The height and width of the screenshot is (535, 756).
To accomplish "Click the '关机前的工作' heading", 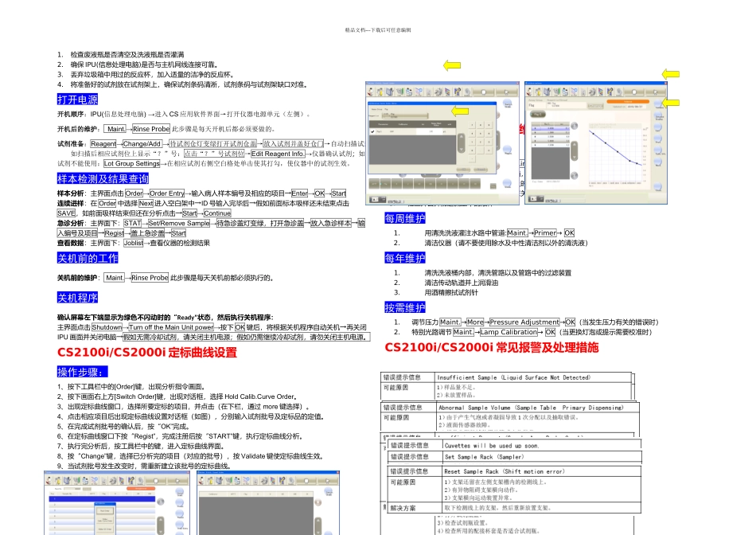I will point(88,258).
